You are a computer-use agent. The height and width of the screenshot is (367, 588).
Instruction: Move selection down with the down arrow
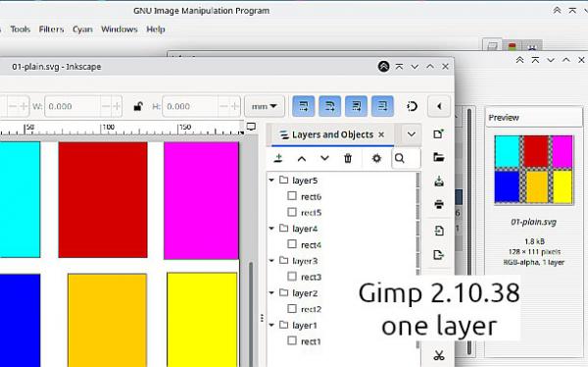[324, 159]
